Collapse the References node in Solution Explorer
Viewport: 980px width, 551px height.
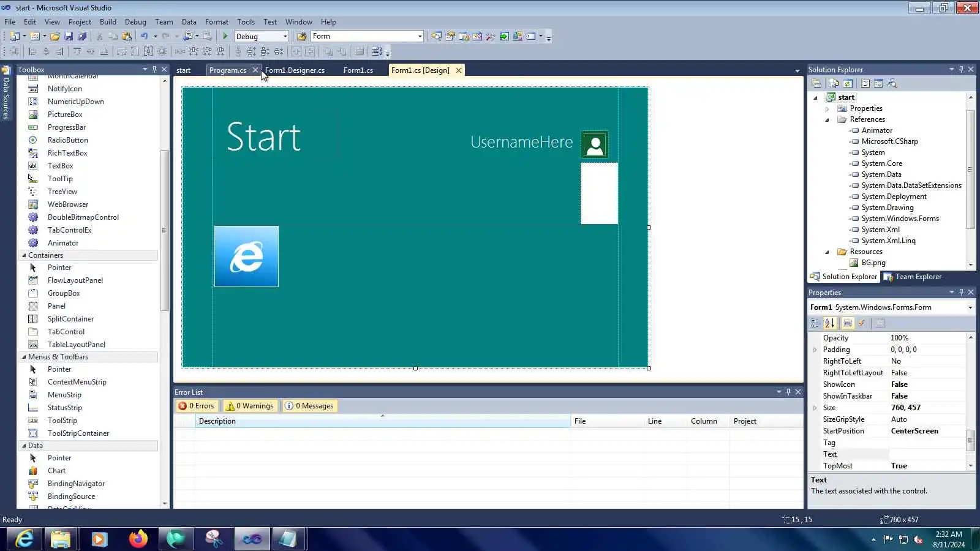click(827, 120)
